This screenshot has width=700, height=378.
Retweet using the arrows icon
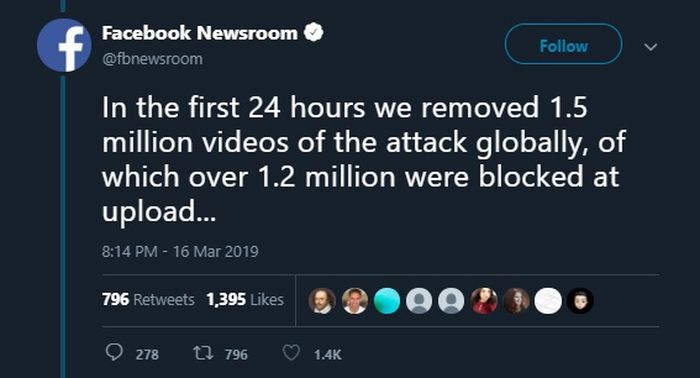click(x=203, y=353)
